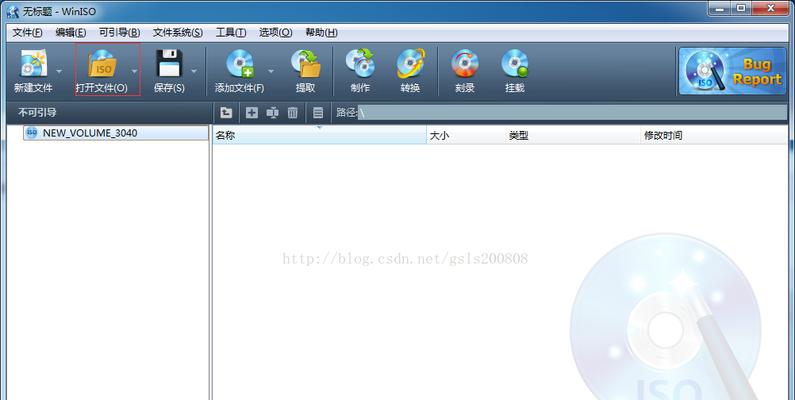Sort by the 大小 column header
This screenshot has height=400, width=795.
pyautogui.click(x=466, y=135)
